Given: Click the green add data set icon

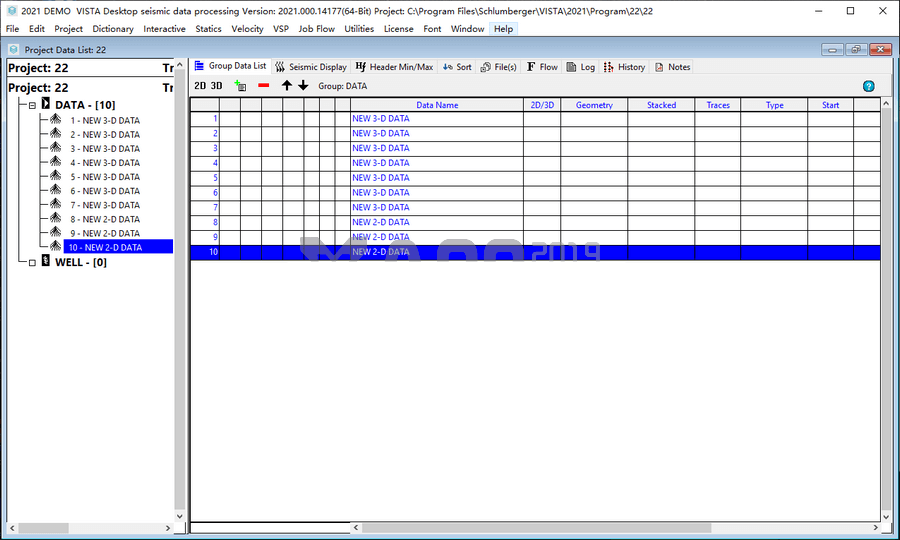Looking at the screenshot, I should [x=240, y=86].
